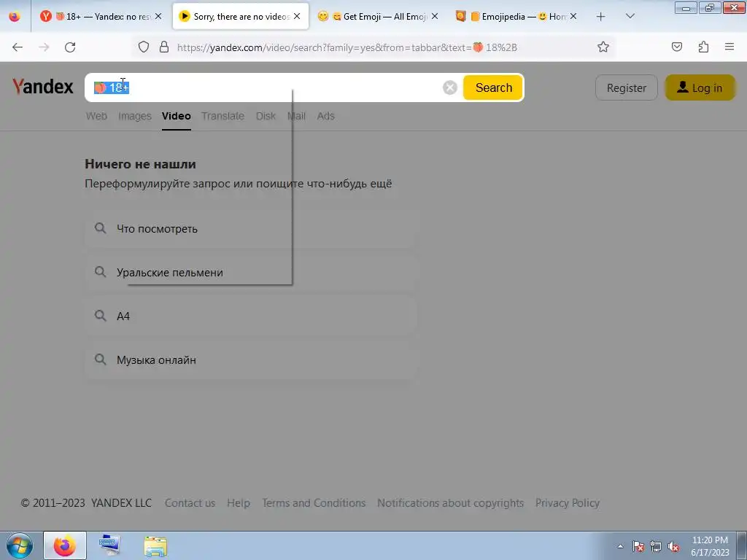
Task: Show hidden system tray icons
Action: (620, 547)
